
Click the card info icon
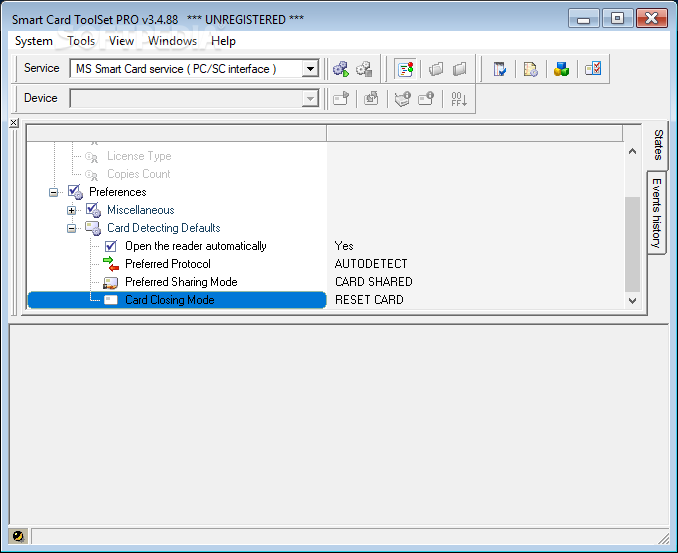(426, 99)
